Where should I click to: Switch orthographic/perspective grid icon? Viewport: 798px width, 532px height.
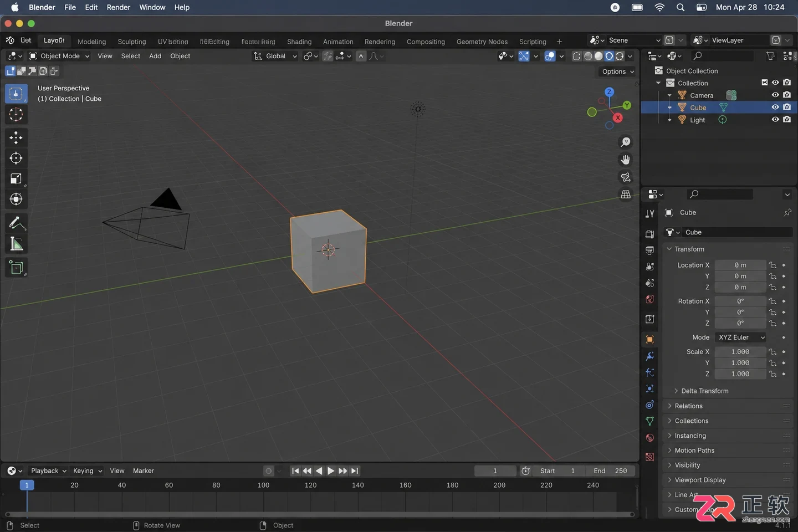(x=626, y=195)
